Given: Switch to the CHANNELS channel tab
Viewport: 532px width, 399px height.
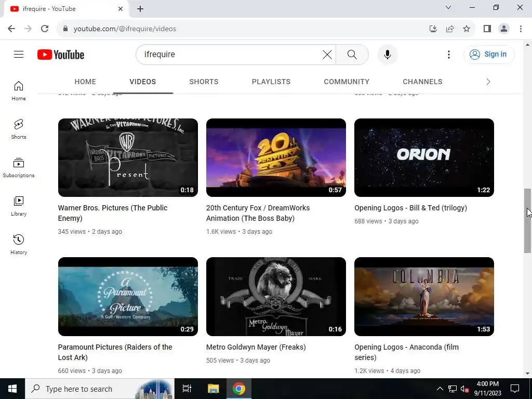Looking at the screenshot, I should pos(422,82).
